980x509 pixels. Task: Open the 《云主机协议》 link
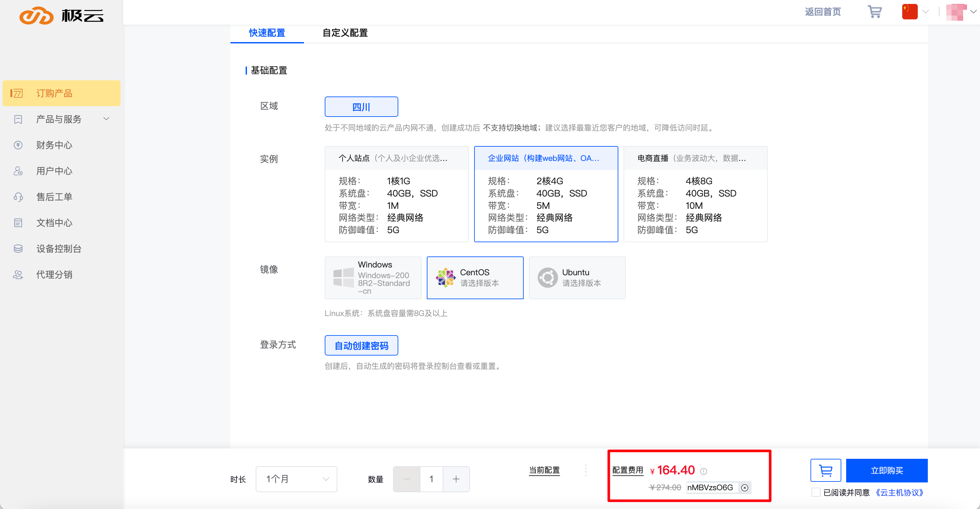tap(899, 493)
